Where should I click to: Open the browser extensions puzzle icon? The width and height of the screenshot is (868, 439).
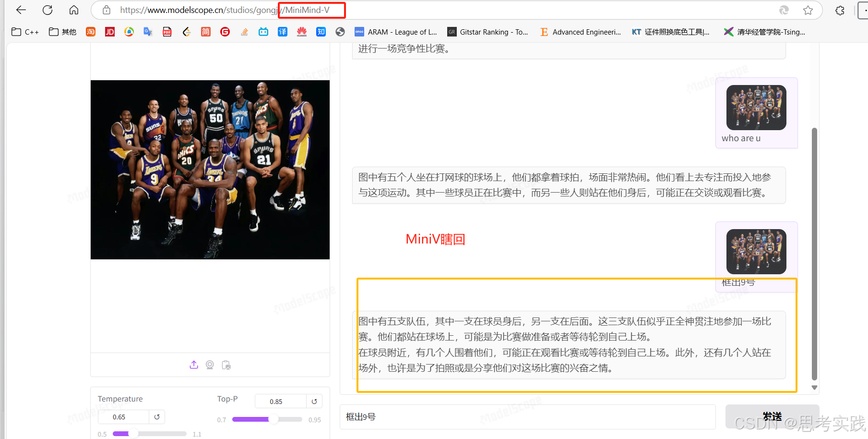point(840,10)
